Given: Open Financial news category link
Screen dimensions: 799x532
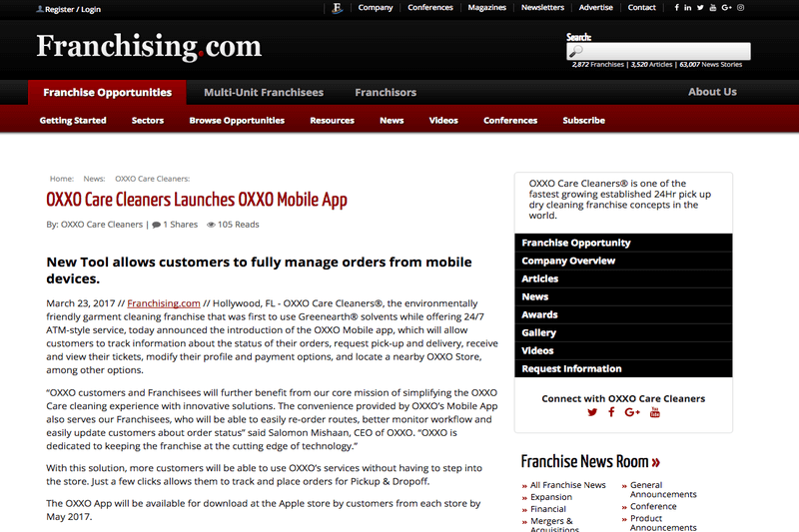Looking at the screenshot, I should tap(547, 509).
